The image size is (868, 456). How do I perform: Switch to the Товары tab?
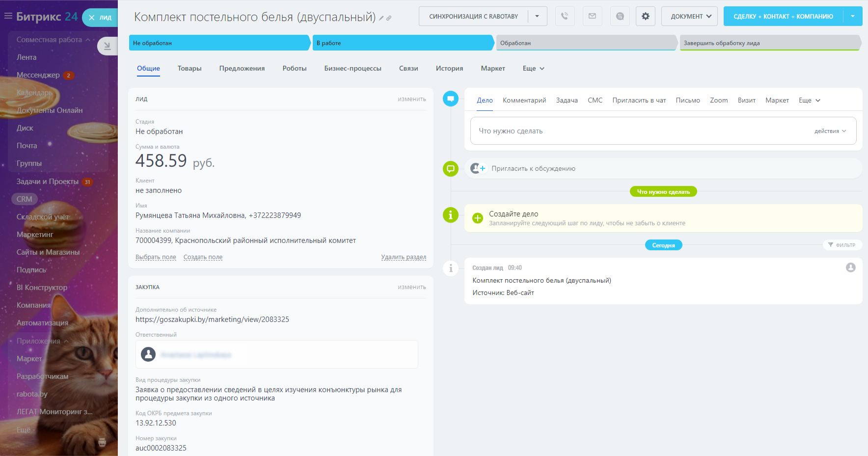point(190,68)
